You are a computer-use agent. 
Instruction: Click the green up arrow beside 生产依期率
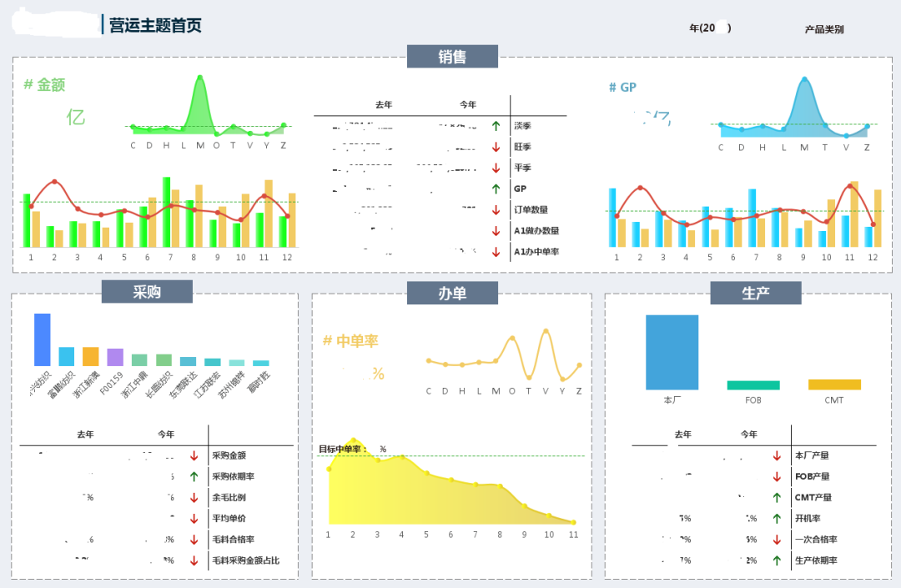point(777,560)
